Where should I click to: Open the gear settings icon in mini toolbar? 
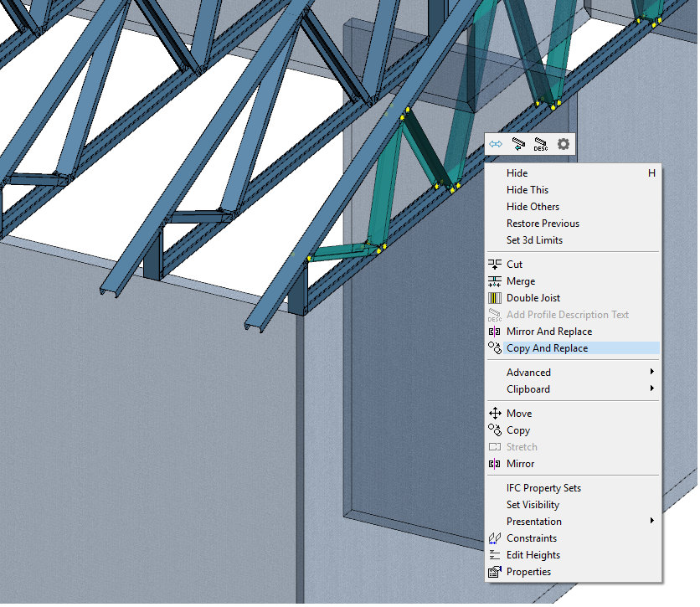point(564,144)
